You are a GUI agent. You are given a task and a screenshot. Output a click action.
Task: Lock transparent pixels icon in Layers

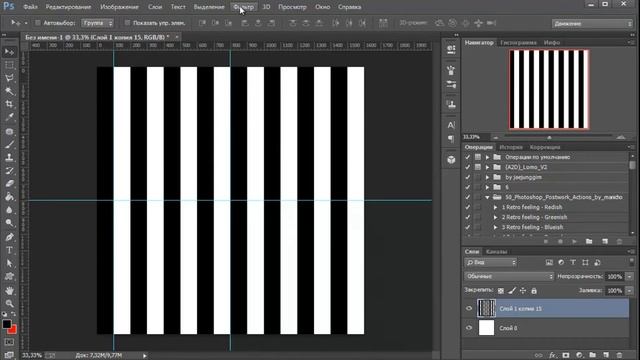(500, 291)
